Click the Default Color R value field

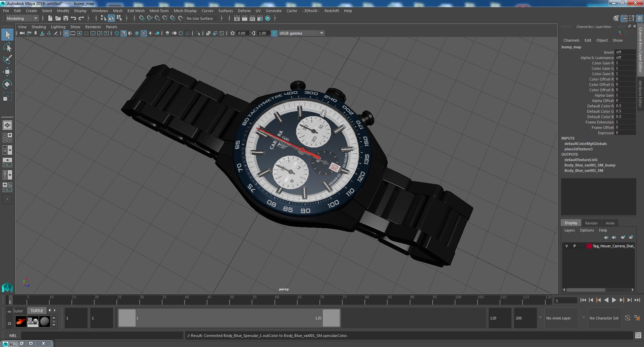(625, 106)
